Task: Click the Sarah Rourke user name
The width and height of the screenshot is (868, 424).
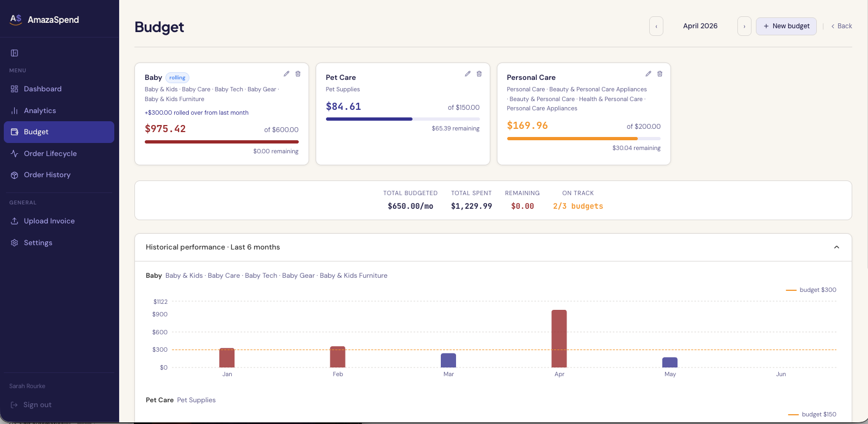Action: [x=27, y=386]
